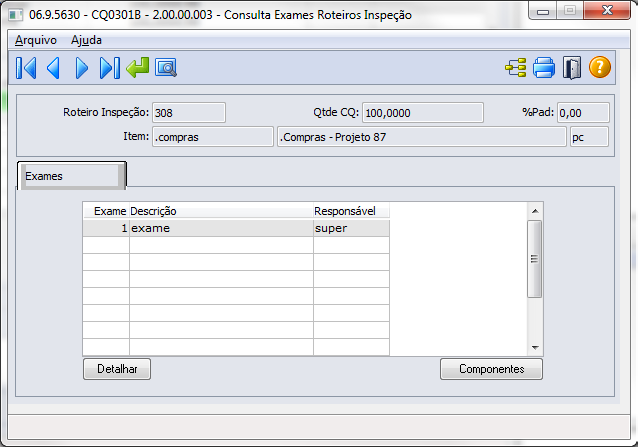Click the exams grid scroll down arrow

click(x=535, y=348)
